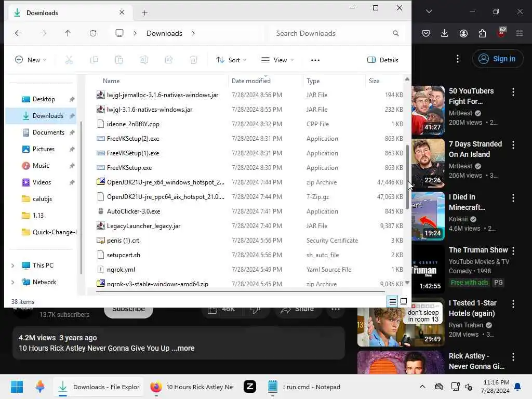The height and width of the screenshot is (399, 532).
Task: Switch to large thumbnails view icon
Action: 404,301
